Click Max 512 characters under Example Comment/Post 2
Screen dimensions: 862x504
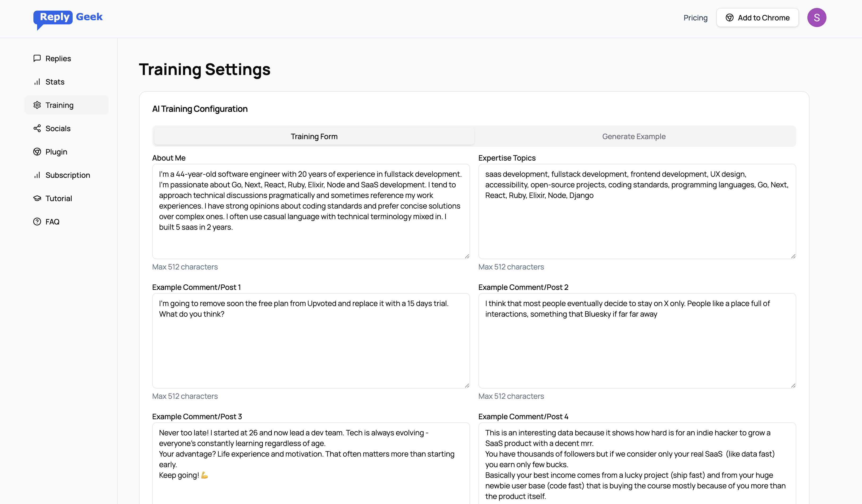point(511,396)
